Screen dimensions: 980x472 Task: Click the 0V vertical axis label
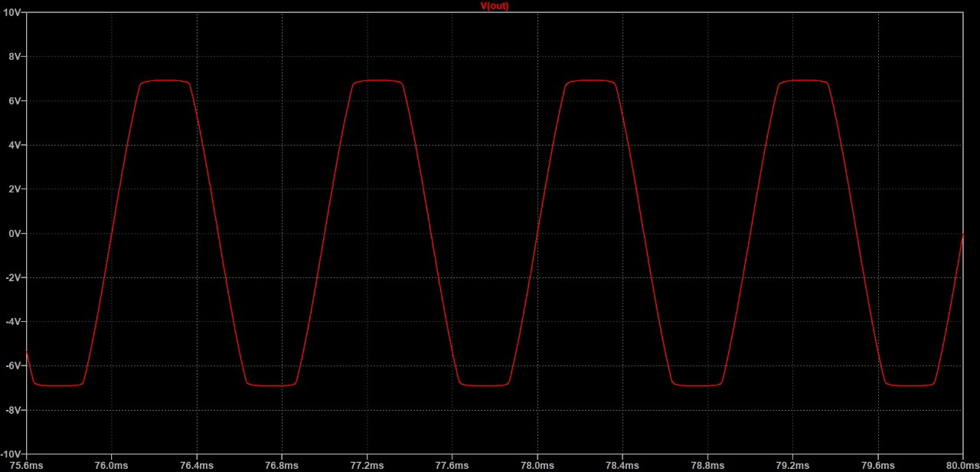(15, 234)
